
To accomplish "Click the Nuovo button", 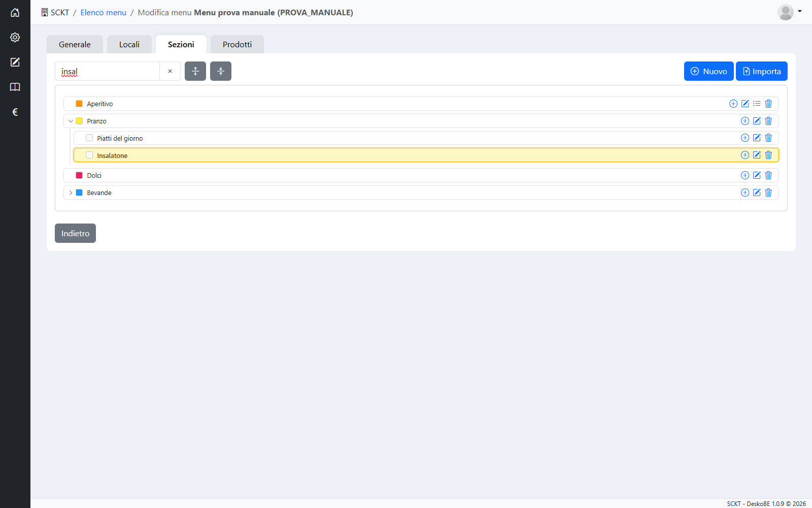I will coord(708,71).
